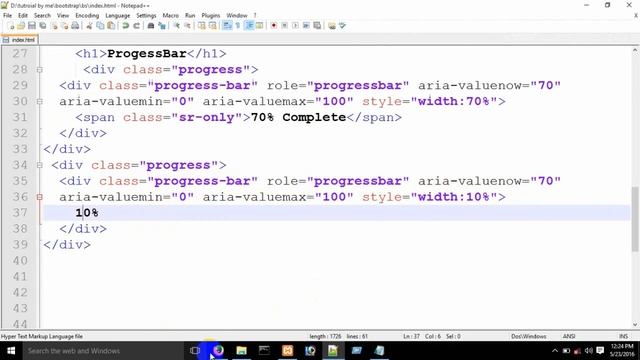Open the Settings menu
The image size is (640, 360).
[146, 16]
